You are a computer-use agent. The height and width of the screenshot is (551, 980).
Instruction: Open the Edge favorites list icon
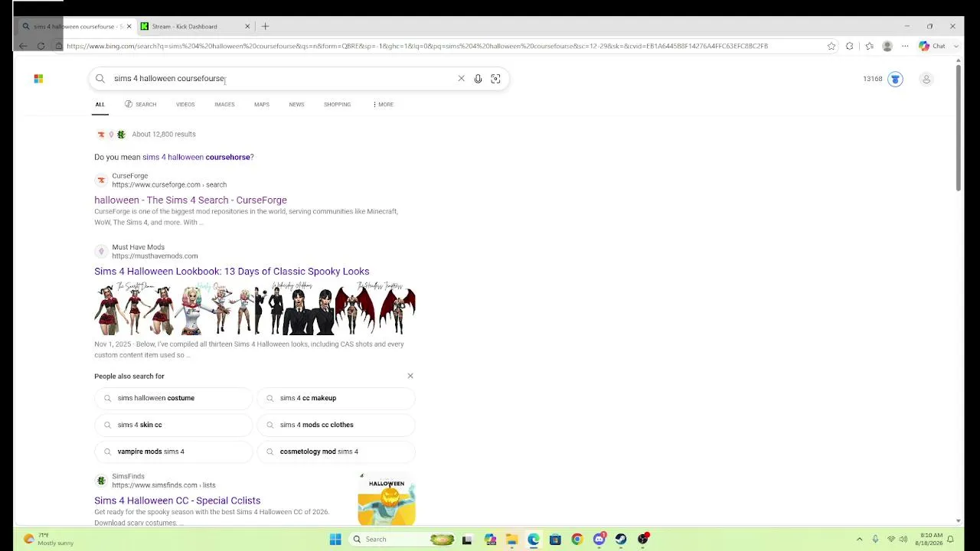coord(869,46)
